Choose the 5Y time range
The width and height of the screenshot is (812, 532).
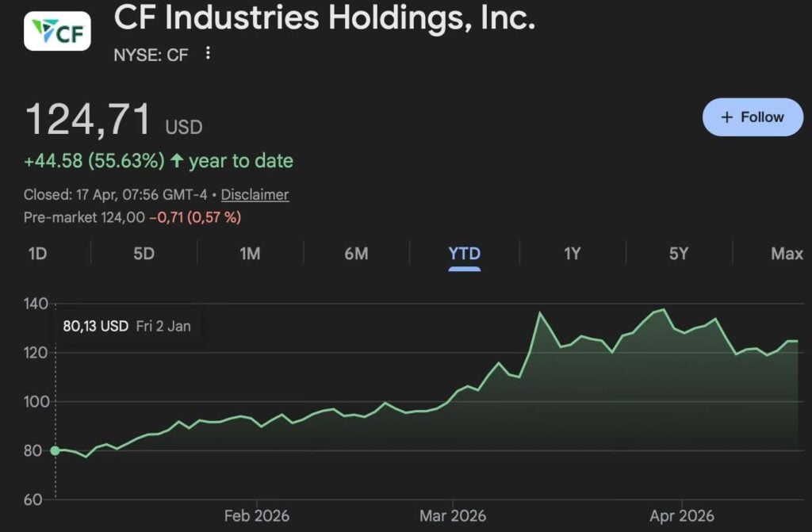click(x=678, y=254)
